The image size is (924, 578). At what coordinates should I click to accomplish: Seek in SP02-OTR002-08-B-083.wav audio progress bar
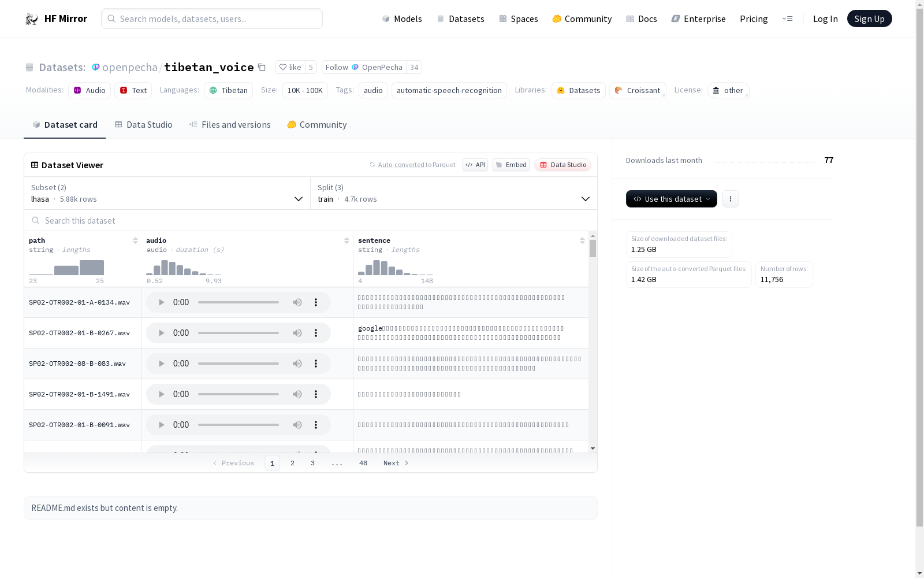[x=239, y=364]
